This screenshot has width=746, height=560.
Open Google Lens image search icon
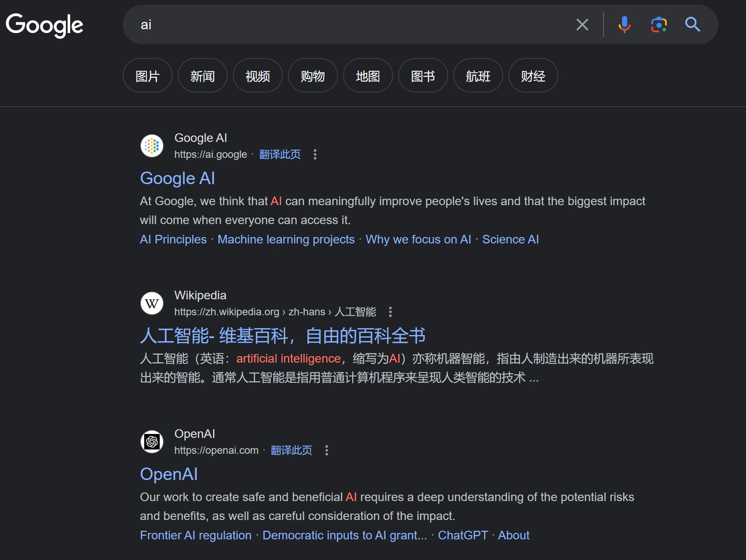pos(659,25)
